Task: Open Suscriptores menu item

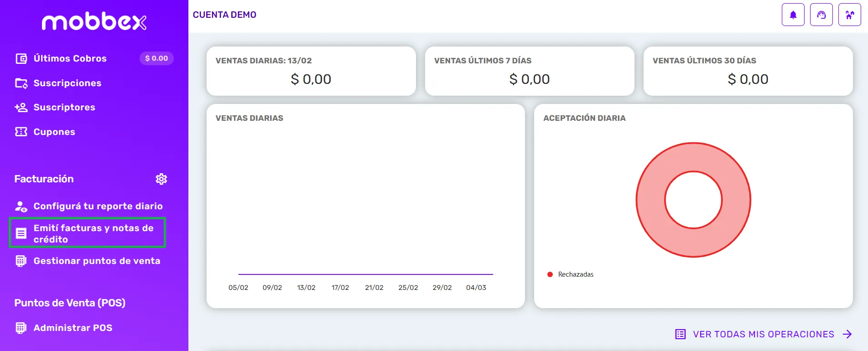Action: click(x=64, y=107)
